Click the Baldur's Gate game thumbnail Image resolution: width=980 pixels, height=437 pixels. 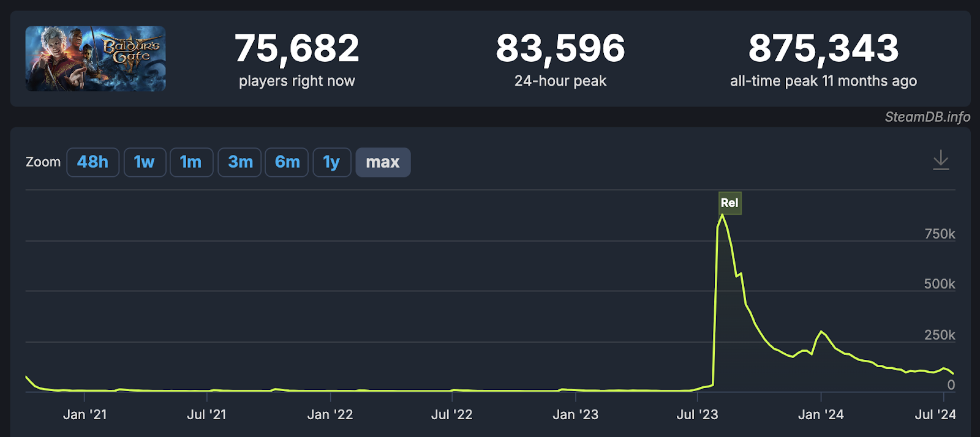tap(96, 59)
